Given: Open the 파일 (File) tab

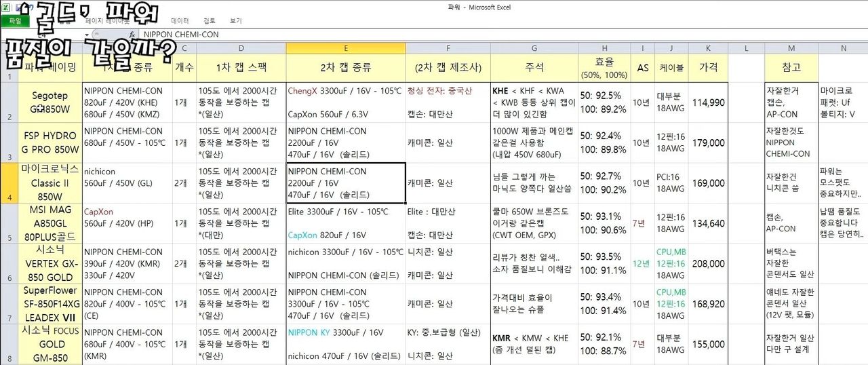Looking at the screenshot, I should tap(14, 21).
